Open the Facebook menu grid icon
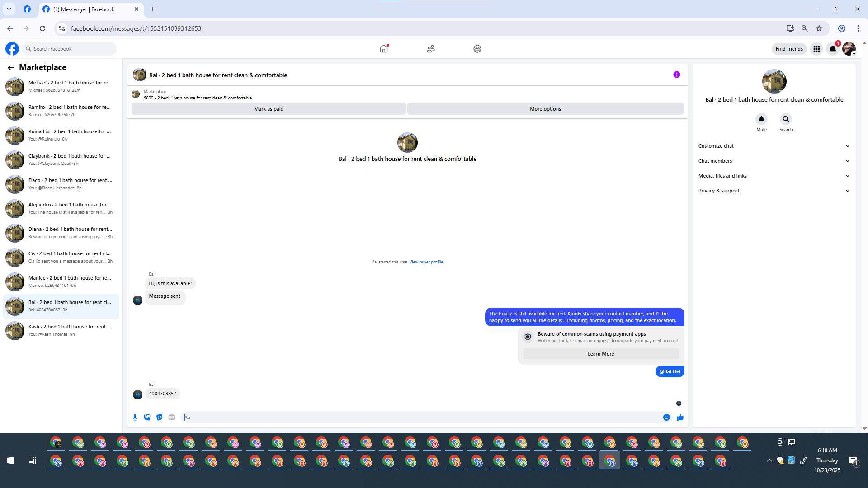The height and width of the screenshot is (488, 868). [x=816, y=49]
